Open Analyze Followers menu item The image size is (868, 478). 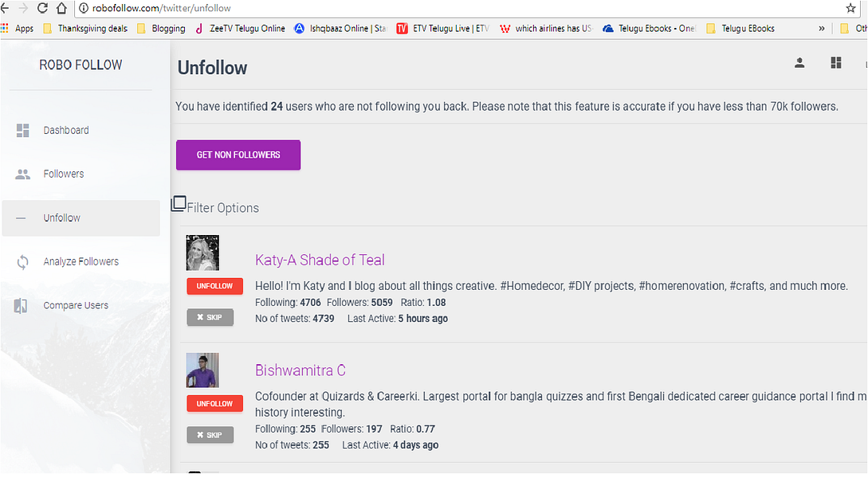point(81,261)
